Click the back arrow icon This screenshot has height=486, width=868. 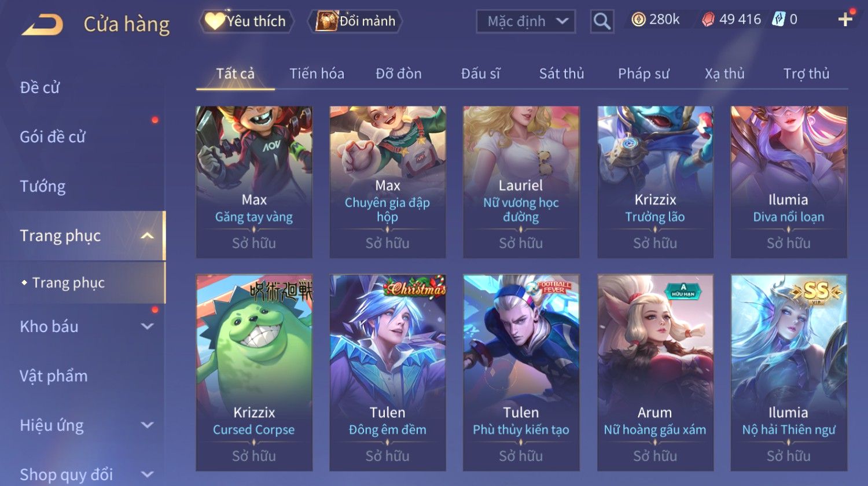42,25
